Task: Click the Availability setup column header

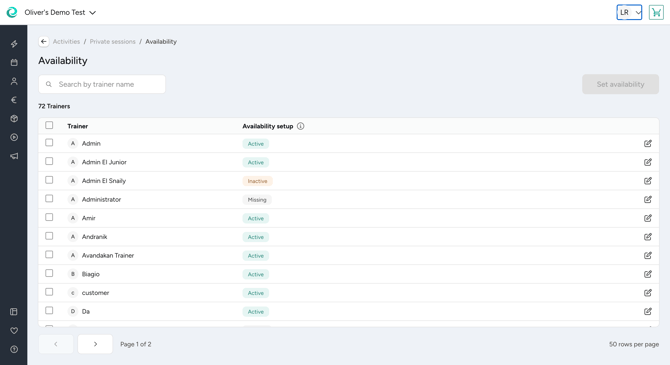Action: (x=267, y=126)
